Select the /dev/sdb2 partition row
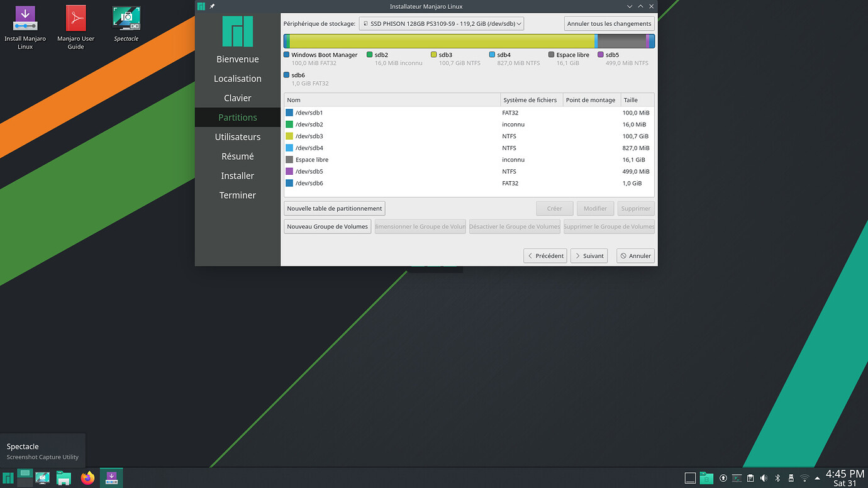The height and width of the screenshot is (488, 868). point(469,125)
